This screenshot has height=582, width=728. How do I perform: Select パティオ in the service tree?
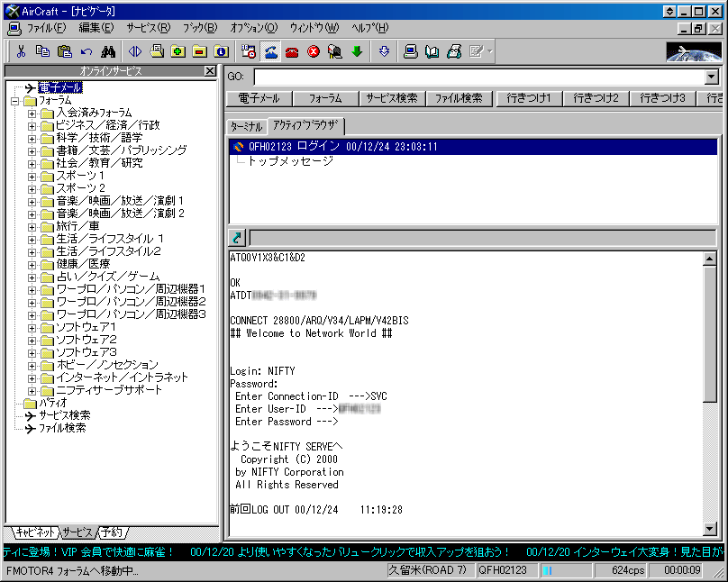(52, 403)
